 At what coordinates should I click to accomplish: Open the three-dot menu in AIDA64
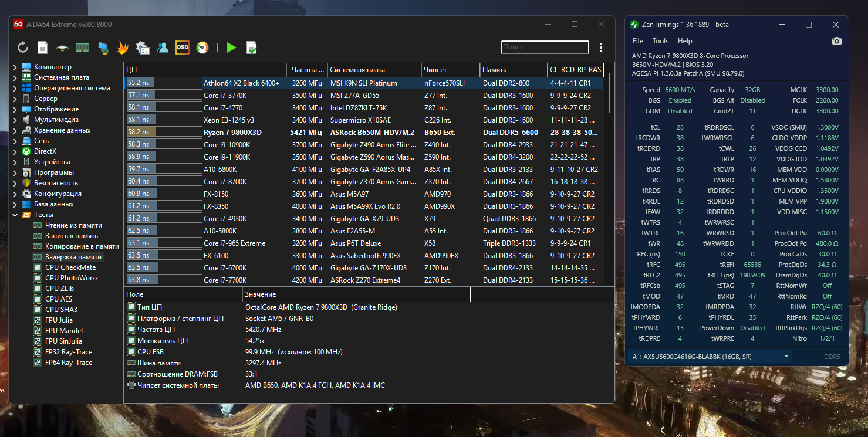[x=601, y=48]
